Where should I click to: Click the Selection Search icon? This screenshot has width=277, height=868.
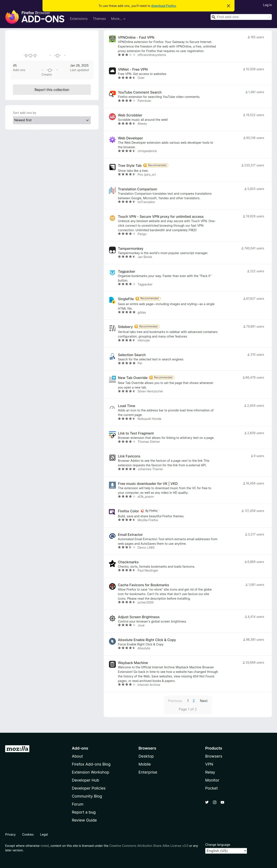112,357
